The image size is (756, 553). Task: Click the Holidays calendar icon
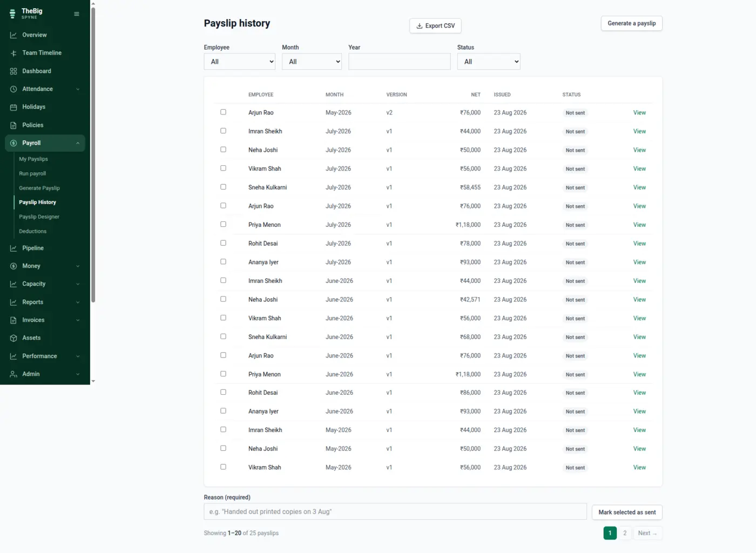13,107
